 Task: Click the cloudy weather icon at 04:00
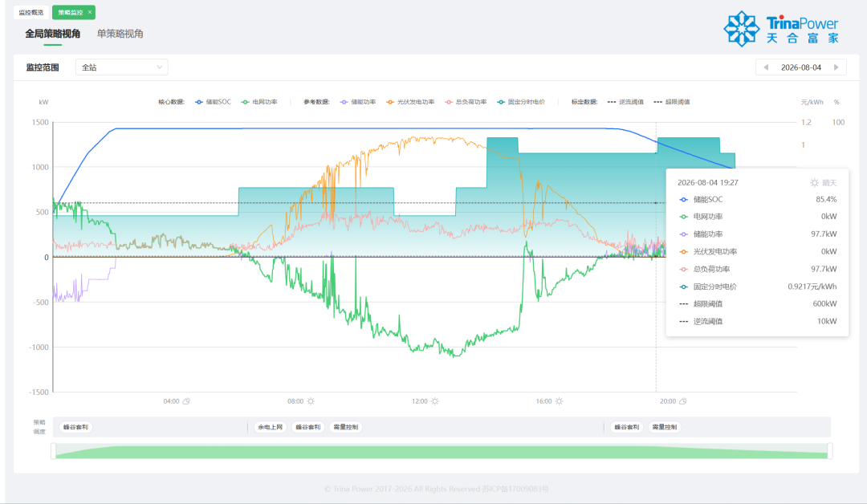(186, 401)
